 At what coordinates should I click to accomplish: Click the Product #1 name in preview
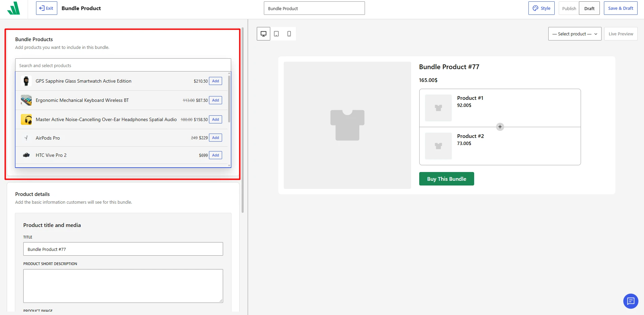point(470,98)
